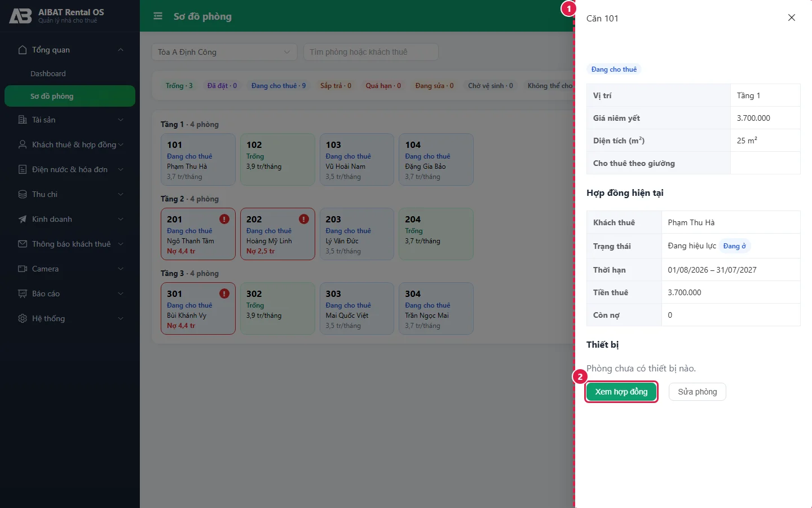The image size is (812, 508).
Task: Click the Tài sản building icon
Action: click(23, 120)
